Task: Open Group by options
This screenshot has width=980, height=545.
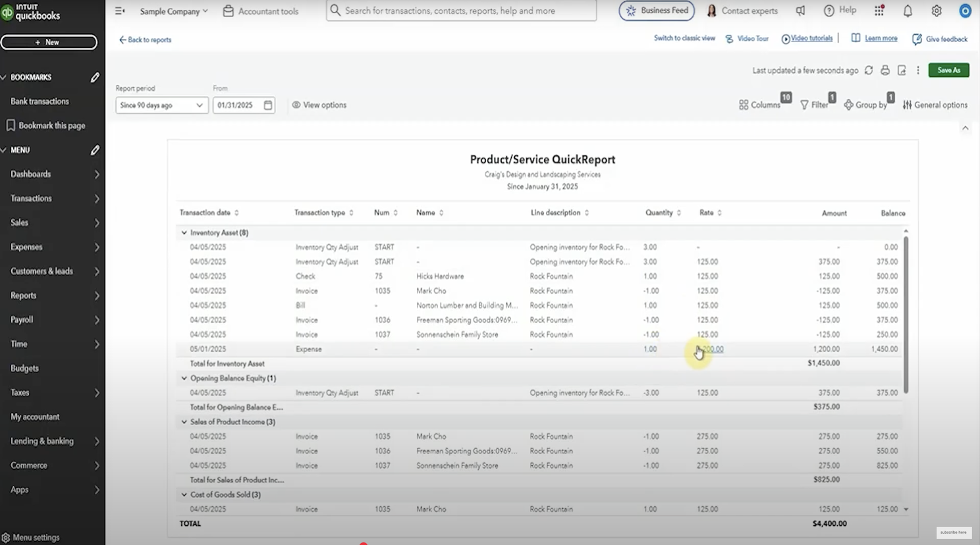Action: (x=865, y=105)
